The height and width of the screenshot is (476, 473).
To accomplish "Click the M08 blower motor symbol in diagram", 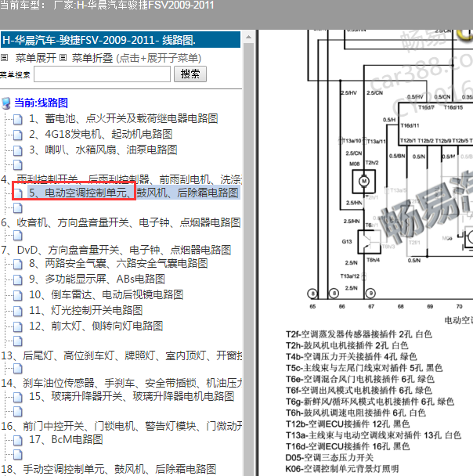I will coord(364,182).
